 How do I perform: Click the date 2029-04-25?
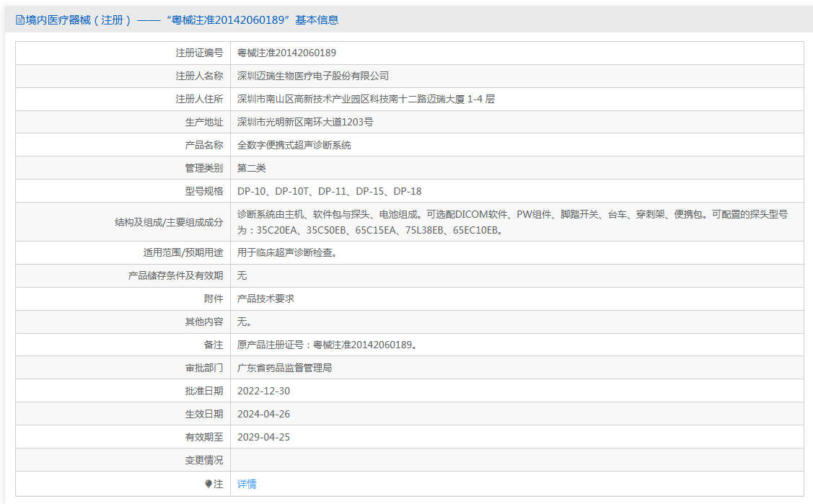[x=263, y=437]
